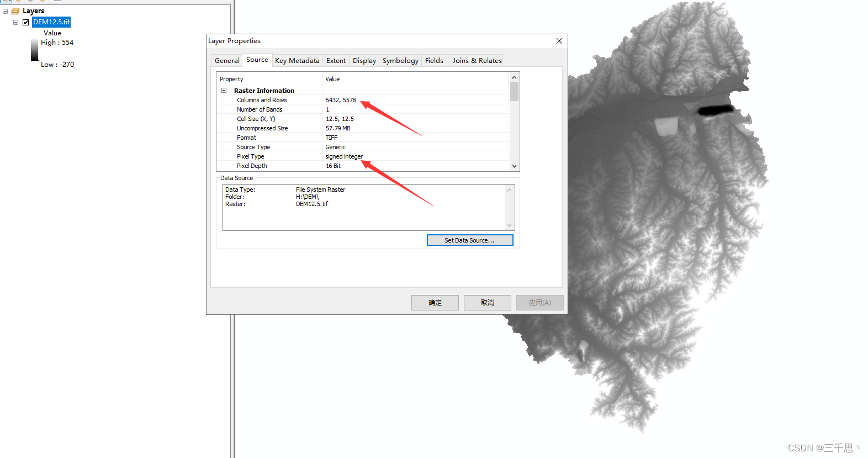The width and height of the screenshot is (868, 458).
Task: Click Data Source box scroll up arrow
Action: pos(509,190)
